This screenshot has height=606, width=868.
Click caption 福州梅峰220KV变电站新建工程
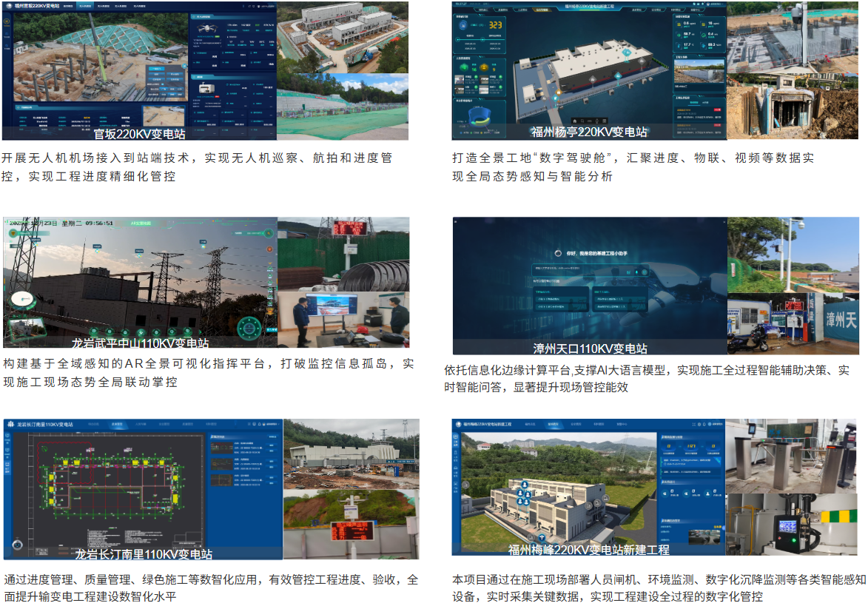(x=589, y=550)
